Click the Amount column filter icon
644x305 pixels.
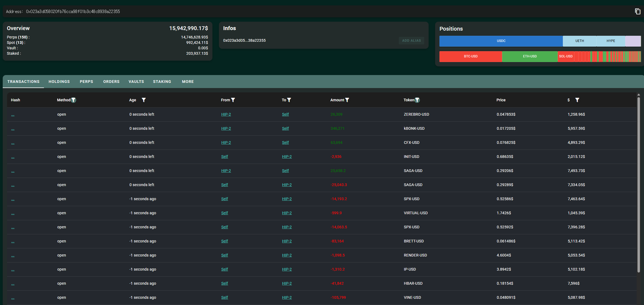(347, 100)
